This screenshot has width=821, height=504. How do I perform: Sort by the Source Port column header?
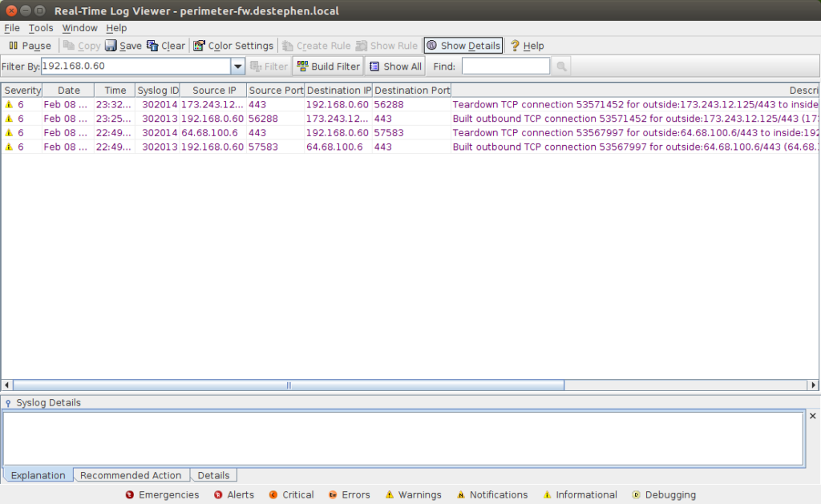(276, 90)
